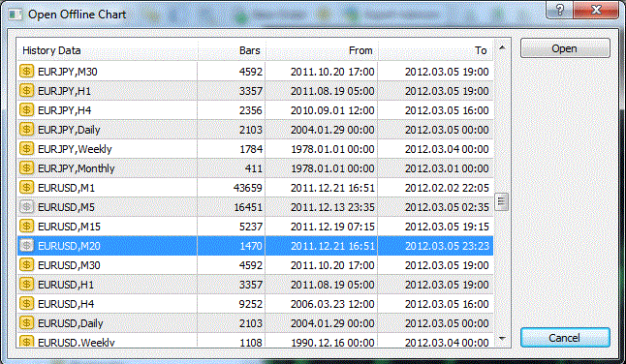Pick EURJPY,Weekly from the list
Screen dimensions: 626x364
tap(256, 149)
